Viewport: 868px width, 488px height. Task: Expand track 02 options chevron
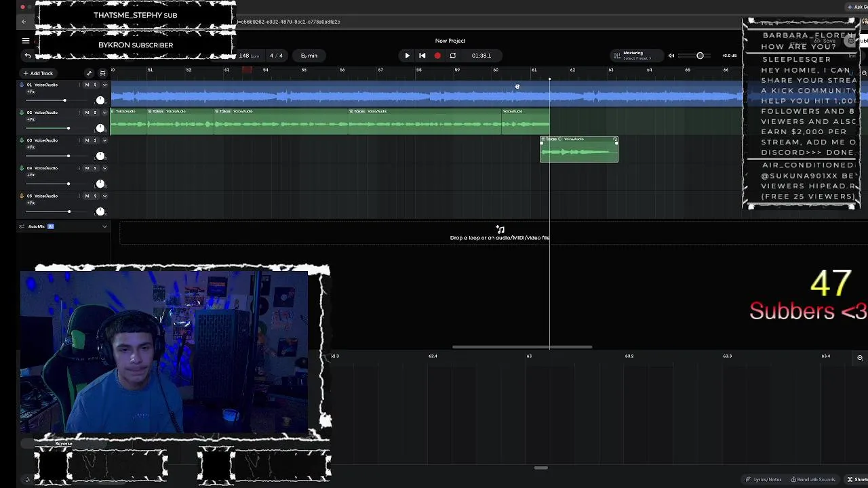[x=104, y=113]
